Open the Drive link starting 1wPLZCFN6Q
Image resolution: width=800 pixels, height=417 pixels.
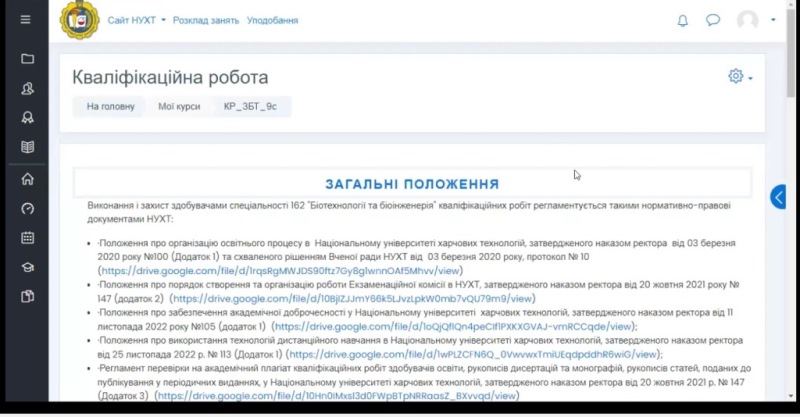click(473, 354)
